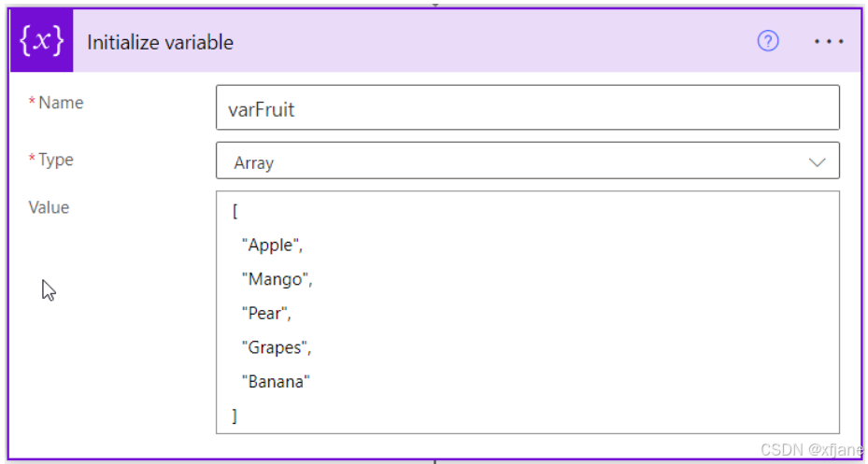This screenshot has width=868, height=464.
Task: Place cursor on the "Banana" line
Action: (x=276, y=381)
